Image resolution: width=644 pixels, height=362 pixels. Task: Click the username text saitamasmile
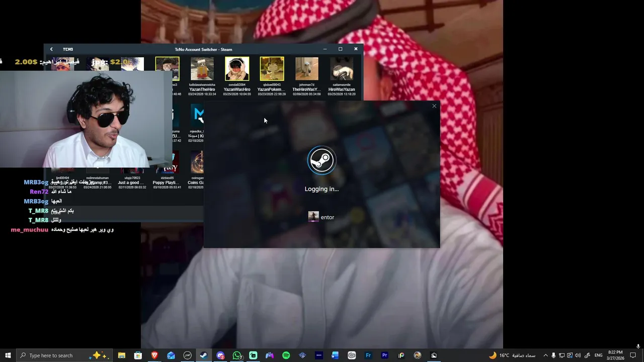tap(342, 84)
